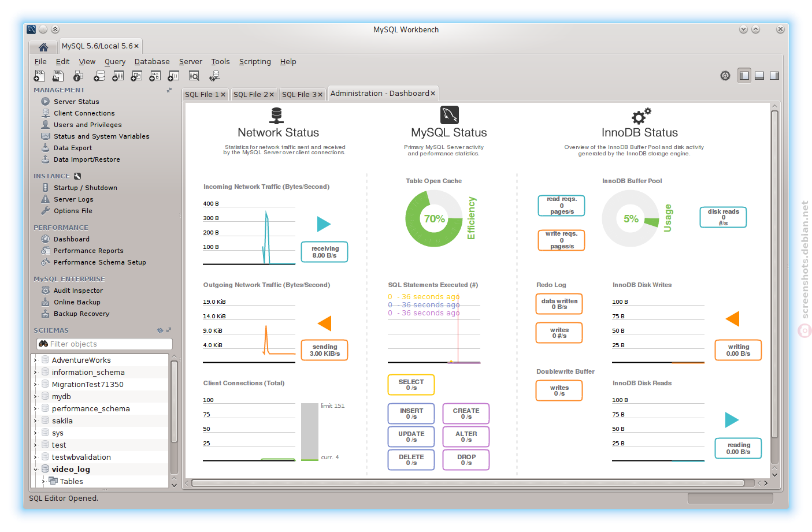
Task: Toggle the bottom output panel visibility
Action: tap(759, 76)
